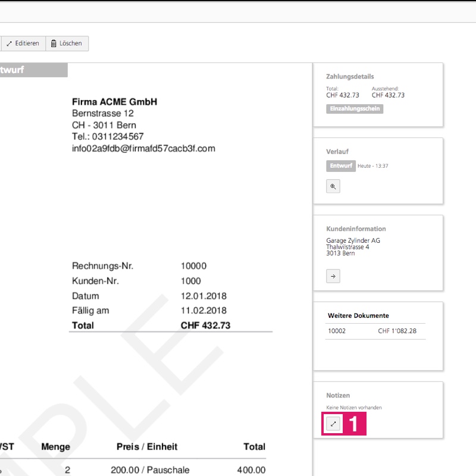Click the Preis / Einheit column header
This screenshot has height=476, width=476.
tap(146, 446)
